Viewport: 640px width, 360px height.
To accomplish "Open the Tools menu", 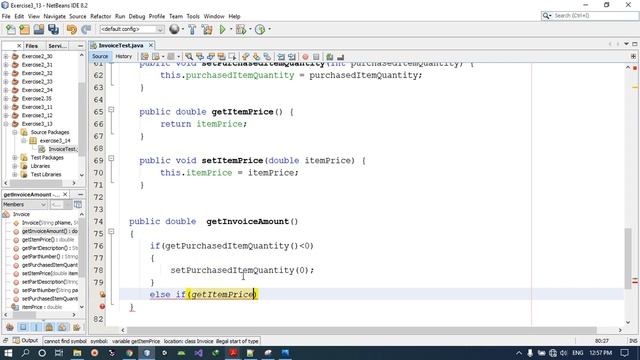I will click(193, 16).
